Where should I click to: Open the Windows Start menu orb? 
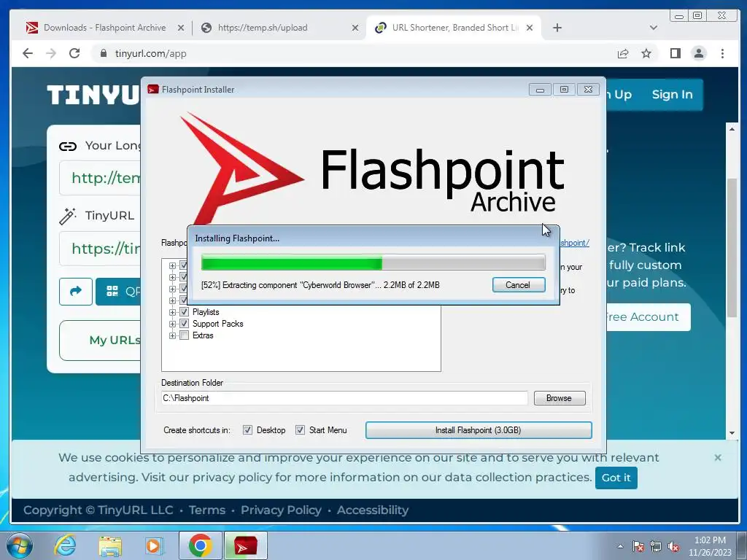coord(20,545)
